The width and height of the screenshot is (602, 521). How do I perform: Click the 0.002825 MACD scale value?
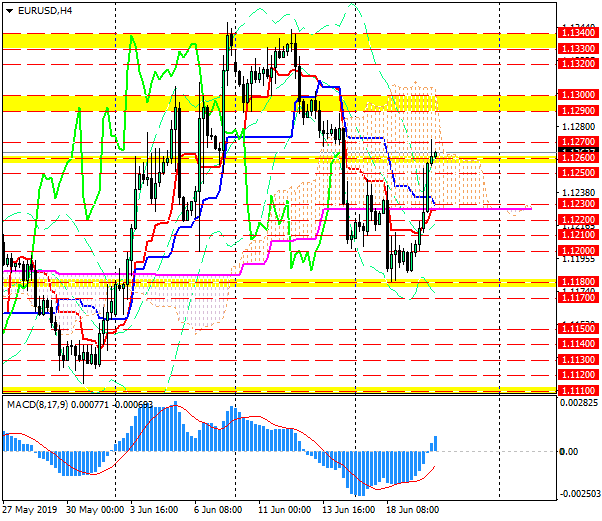pyautogui.click(x=580, y=402)
